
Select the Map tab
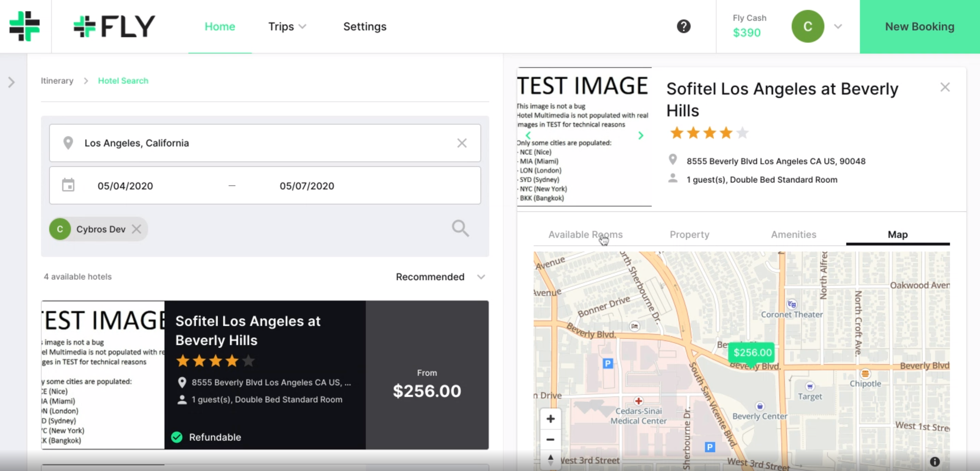[897, 235]
